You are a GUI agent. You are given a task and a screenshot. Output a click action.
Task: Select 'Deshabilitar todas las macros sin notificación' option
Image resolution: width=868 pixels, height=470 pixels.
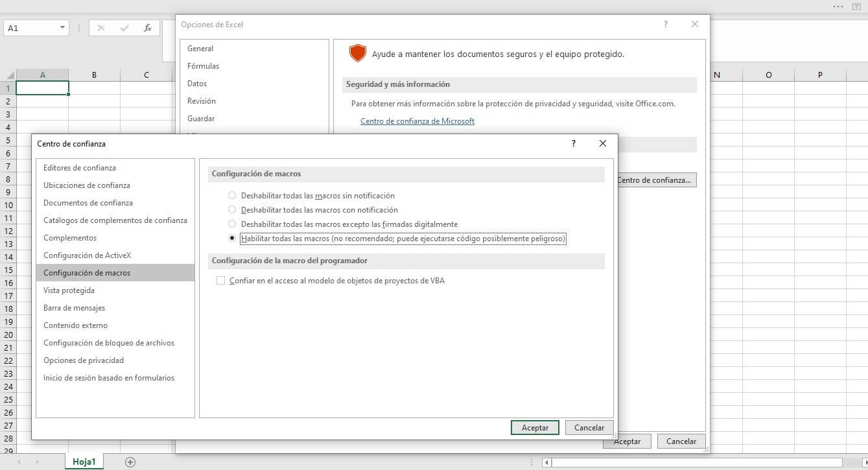(x=232, y=195)
